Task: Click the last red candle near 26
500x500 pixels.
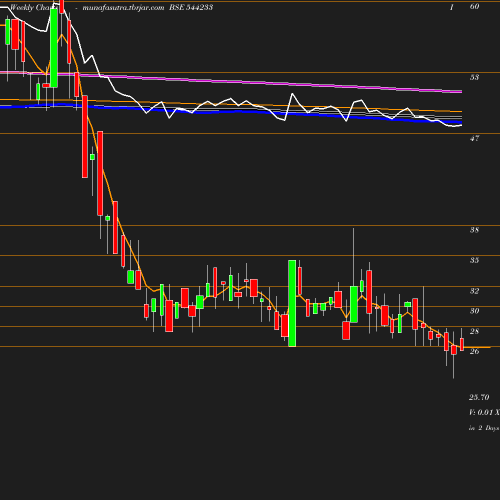Action: [x=462, y=344]
